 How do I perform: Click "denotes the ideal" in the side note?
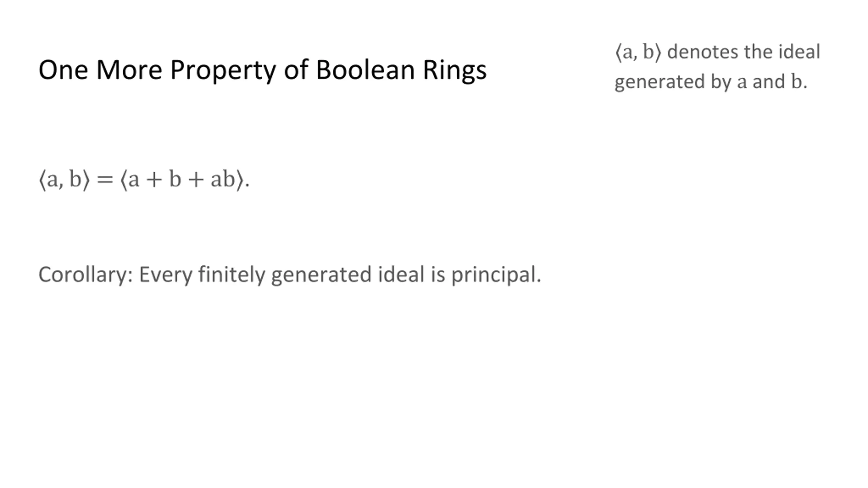[x=744, y=52]
